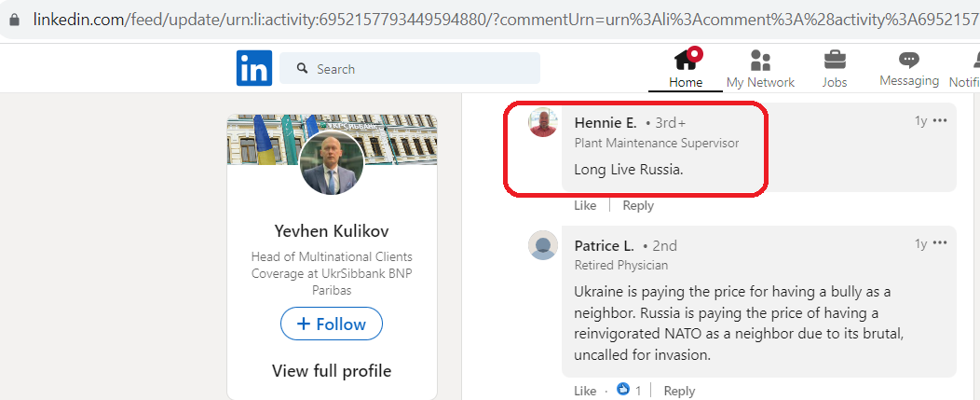
Task: Open options menu on Hennie E.'s comment
Action: pos(940,121)
